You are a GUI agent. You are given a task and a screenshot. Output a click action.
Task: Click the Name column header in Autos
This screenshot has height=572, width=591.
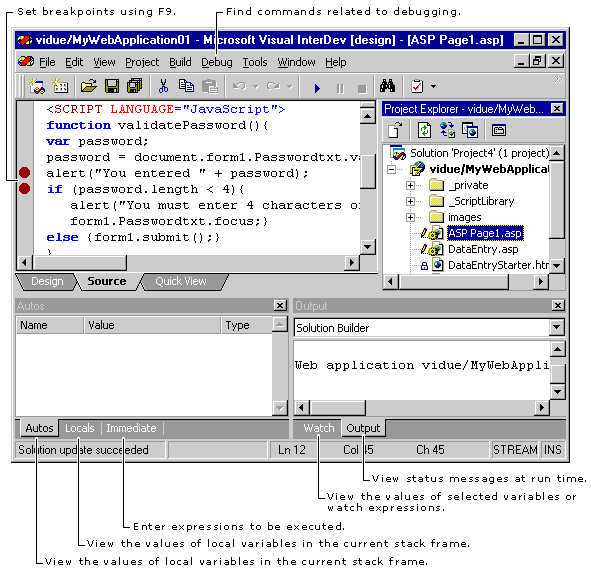coord(50,325)
